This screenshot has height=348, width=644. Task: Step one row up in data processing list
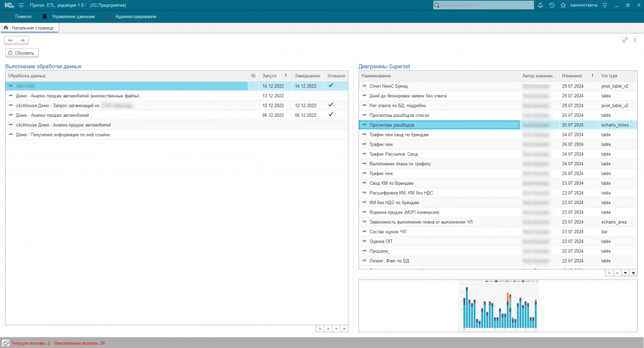click(x=328, y=329)
